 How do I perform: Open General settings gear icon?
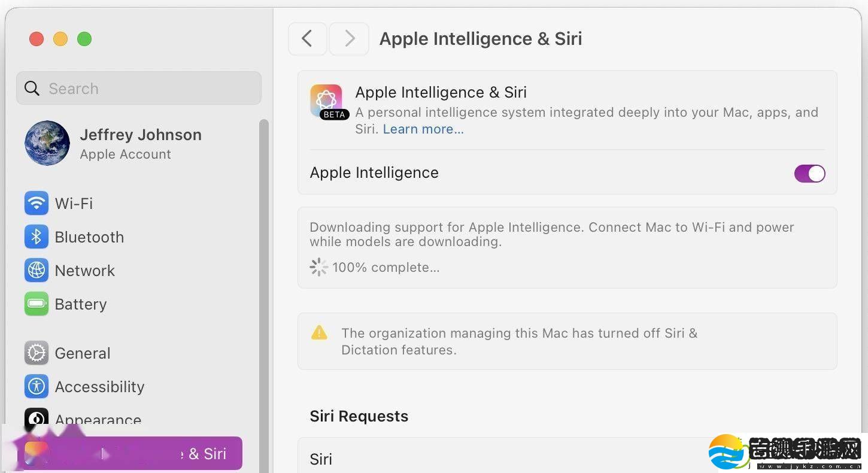[x=37, y=353]
